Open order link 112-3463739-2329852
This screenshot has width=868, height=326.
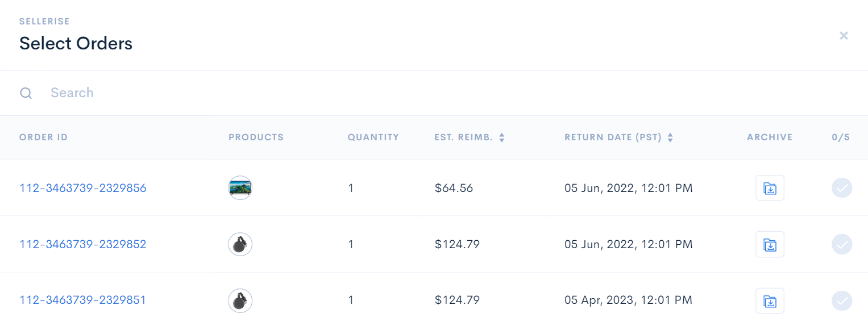83,245
